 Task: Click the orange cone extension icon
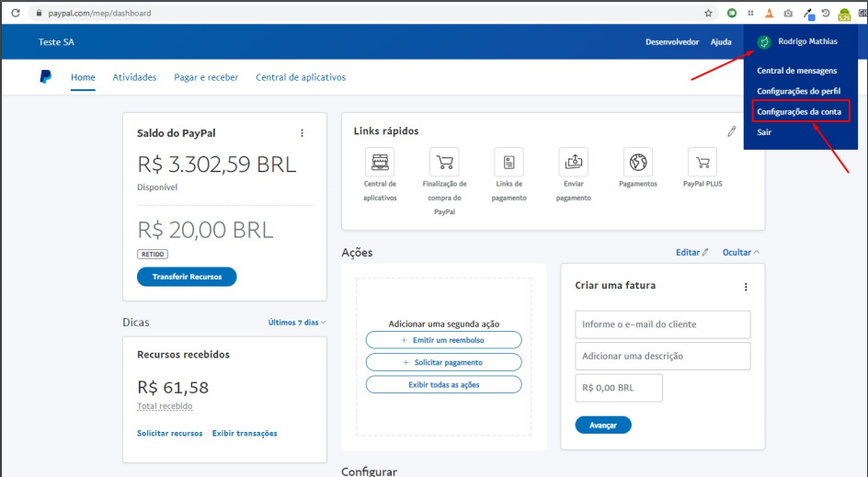pos(769,13)
